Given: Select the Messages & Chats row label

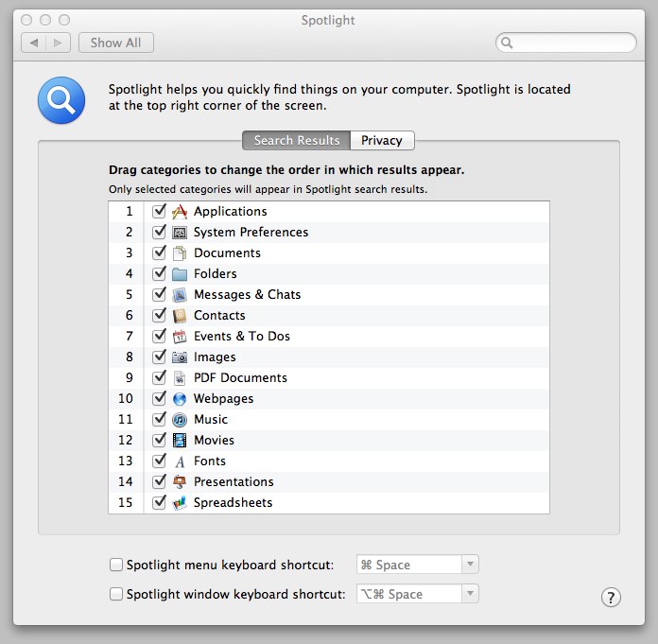Looking at the screenshot, I should (247, 294).
